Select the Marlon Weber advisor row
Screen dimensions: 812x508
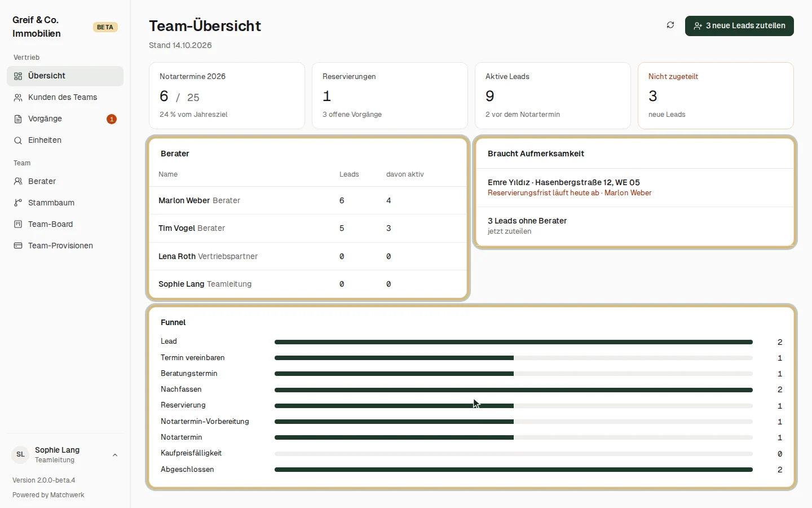click(308, 200)
